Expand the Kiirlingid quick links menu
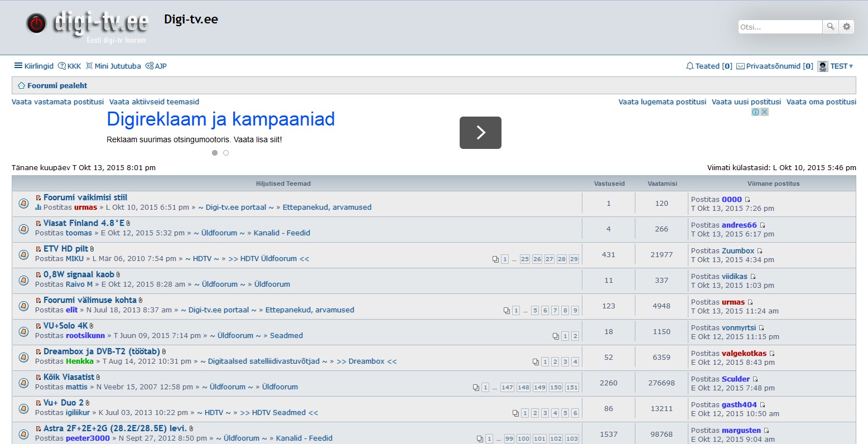 pos(33,66)
